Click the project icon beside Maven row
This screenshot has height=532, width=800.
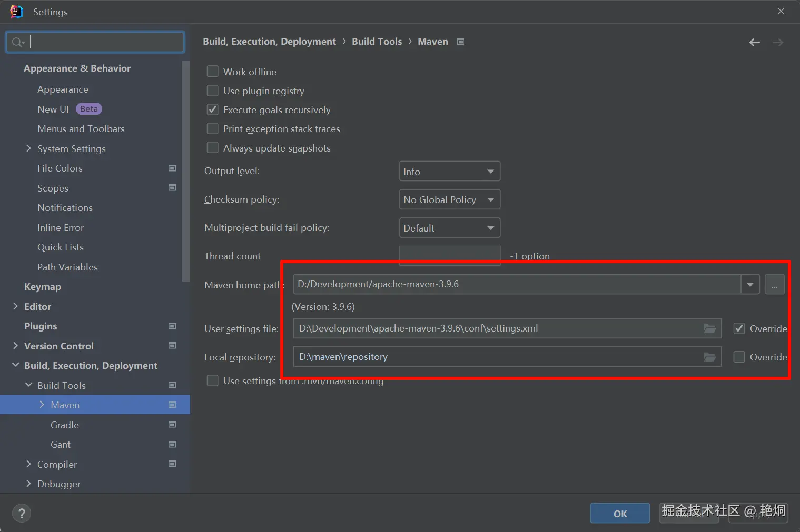(x=172, y=405)
